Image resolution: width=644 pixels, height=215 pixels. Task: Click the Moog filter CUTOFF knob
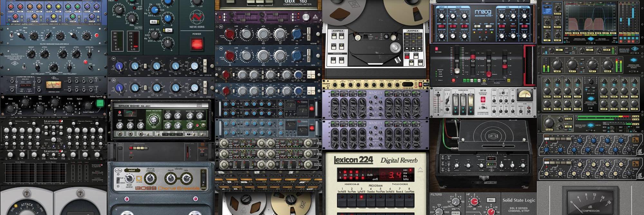click(x=453, y=15)
